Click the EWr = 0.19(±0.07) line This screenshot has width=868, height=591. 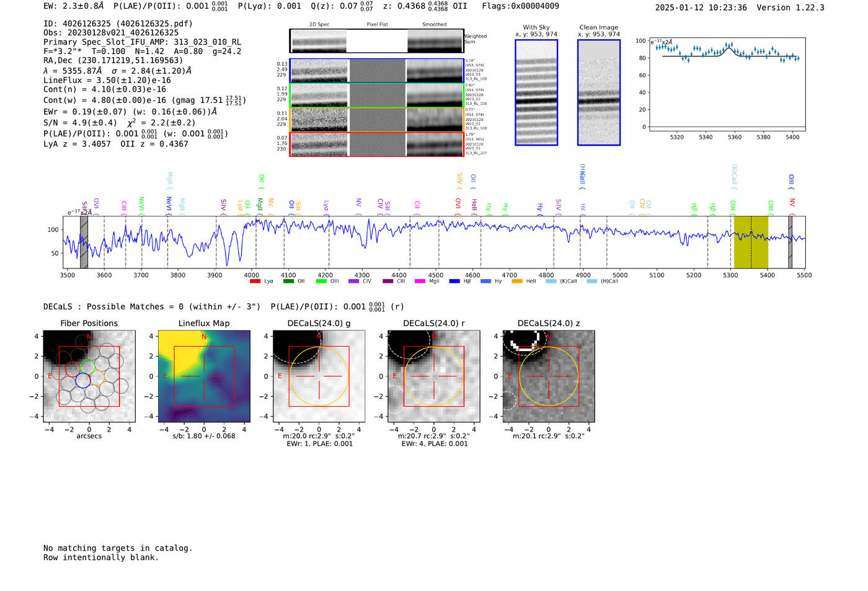130,112
